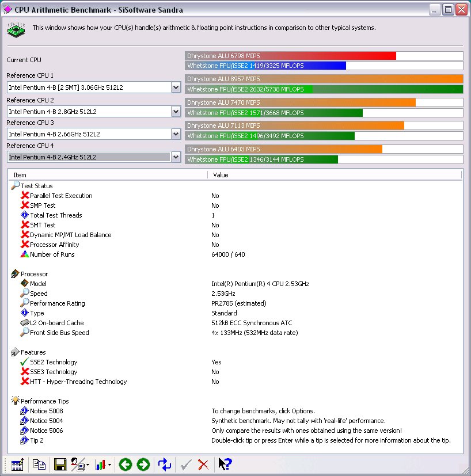Click '512kB ECC Synchronous ATC' value
Image resolution: width=471 pixels, height=476 pixels.
(252, 323)
